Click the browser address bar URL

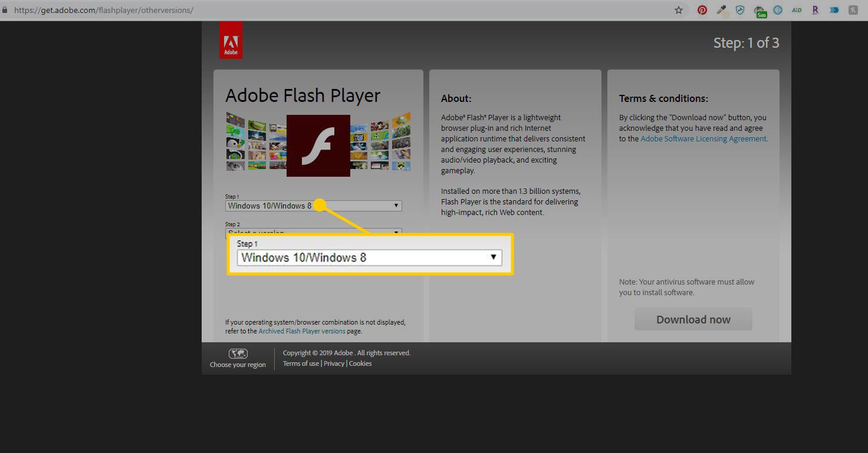pos(104,10)
